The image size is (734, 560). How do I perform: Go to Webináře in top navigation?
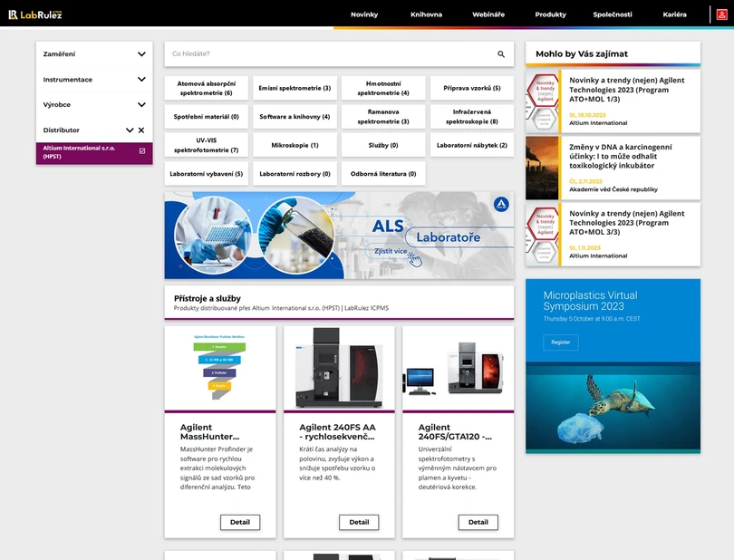pos(488,14)
